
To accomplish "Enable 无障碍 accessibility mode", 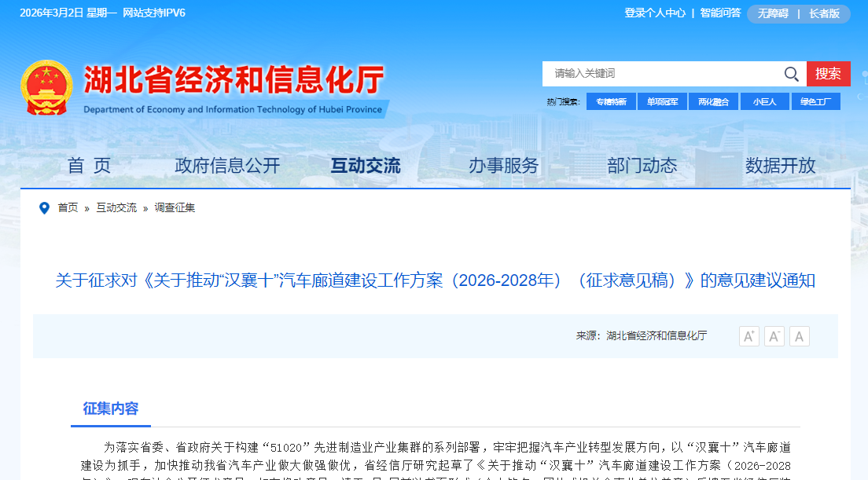I will click(x=773, y=13).
